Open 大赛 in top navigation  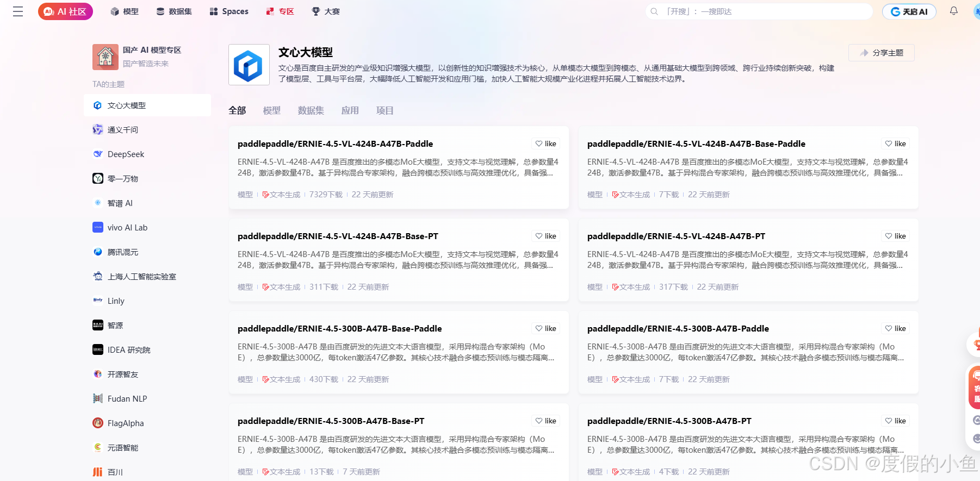click(326, 11)
